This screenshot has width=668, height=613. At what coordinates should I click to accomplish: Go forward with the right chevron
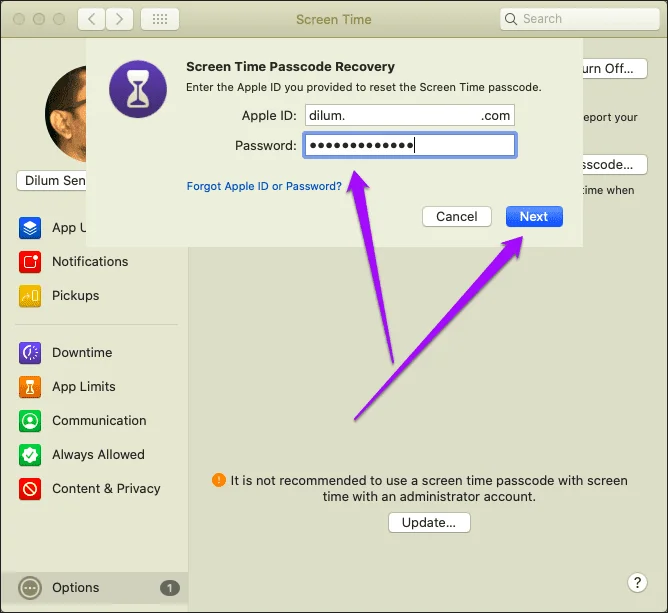(x=119, y=19)
